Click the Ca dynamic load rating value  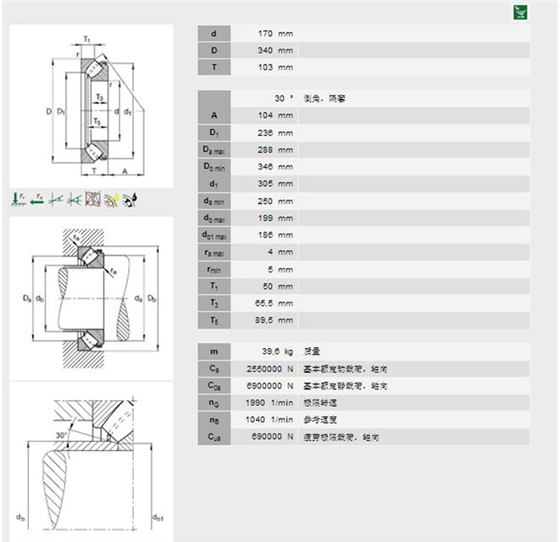[x=270, y=369]
